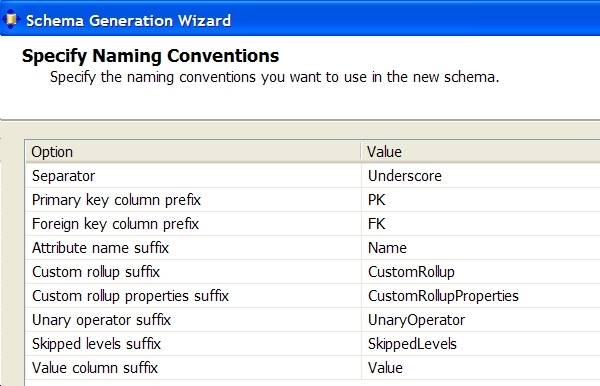Edit the Value cell for column suffix
This screenshot has height=386, width=600.
tap(481, 368)
